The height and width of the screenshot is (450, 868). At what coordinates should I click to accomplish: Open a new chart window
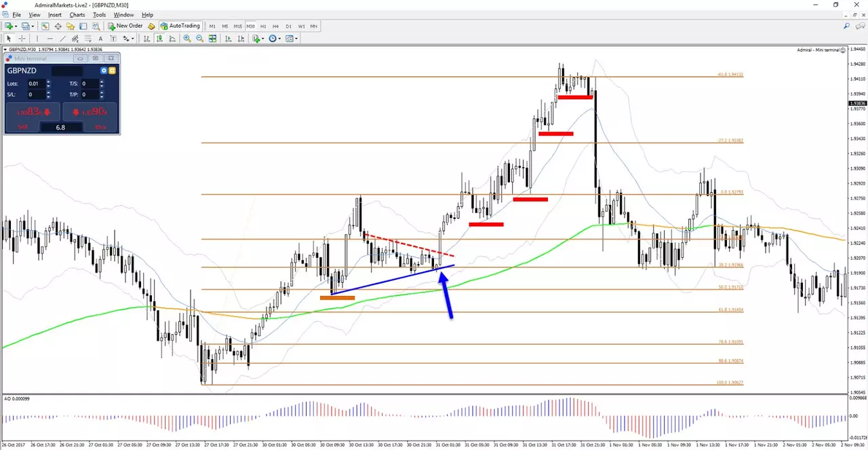9,26
